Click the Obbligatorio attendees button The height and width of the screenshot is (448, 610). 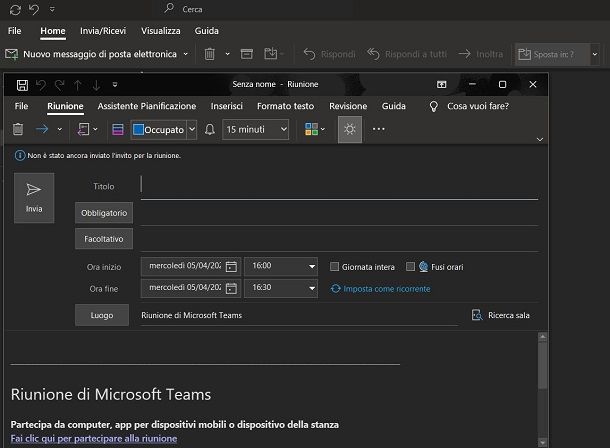104,213
